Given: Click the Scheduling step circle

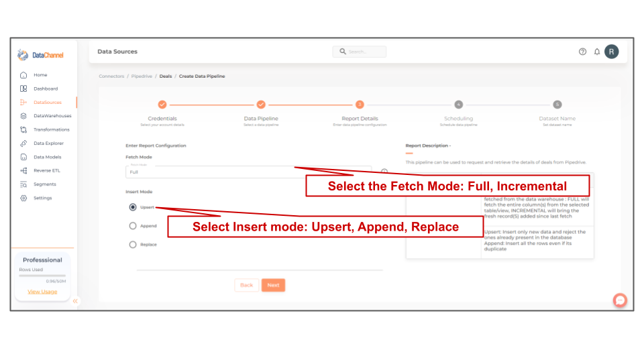Looking at the screenshot, I should [459, 105].
